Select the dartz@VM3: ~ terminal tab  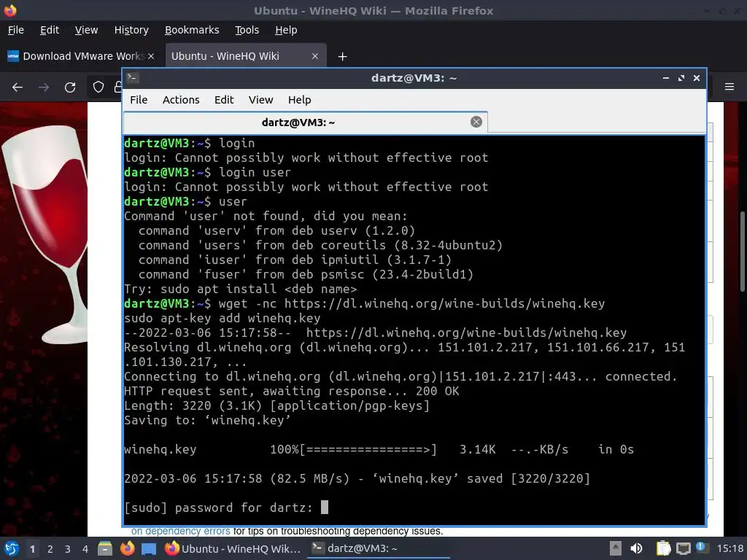(x=306, y=122)
